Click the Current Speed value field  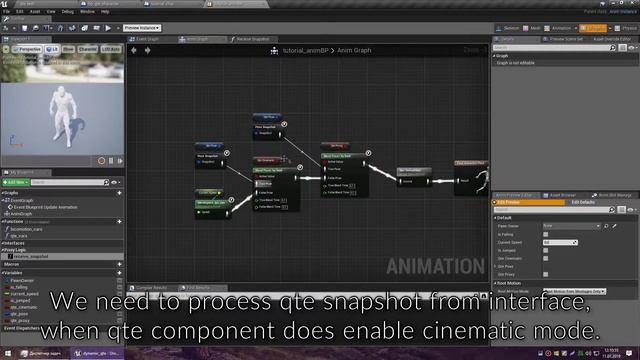click(560, 242)
